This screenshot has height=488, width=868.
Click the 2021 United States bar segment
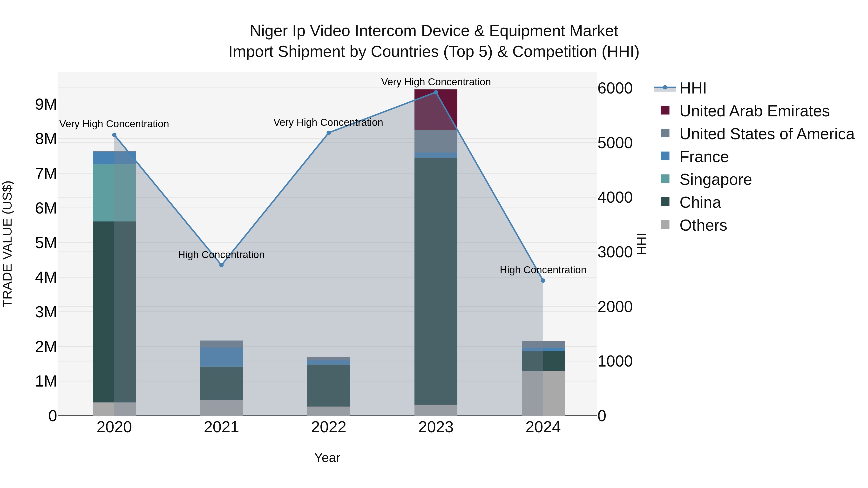(x=221, y=344)
